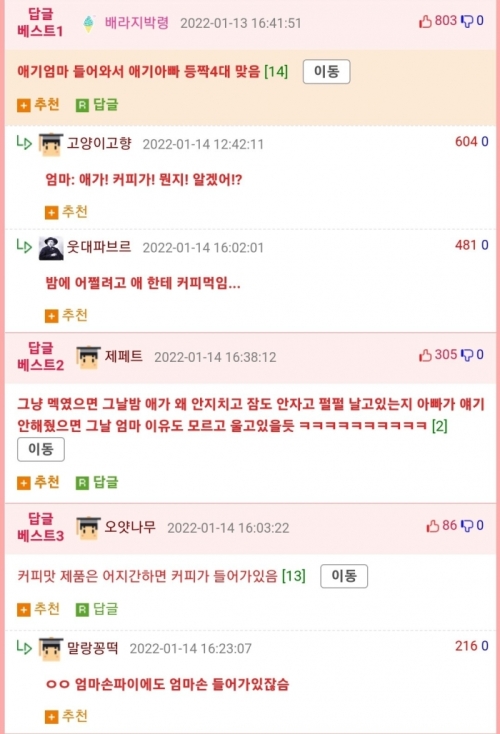Click 추천 under 말랑꽁떡 reply
The height and width of the screenshot is (734, 500).
[66, 716]
